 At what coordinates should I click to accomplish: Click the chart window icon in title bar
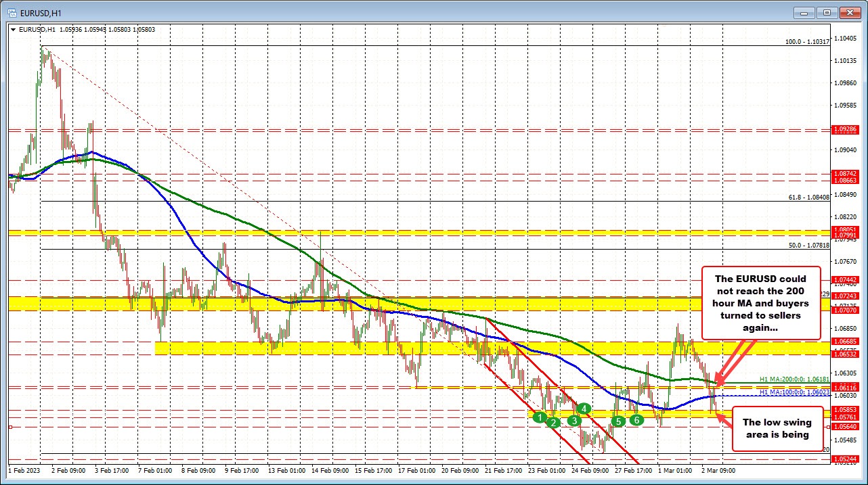click(12, 12)
